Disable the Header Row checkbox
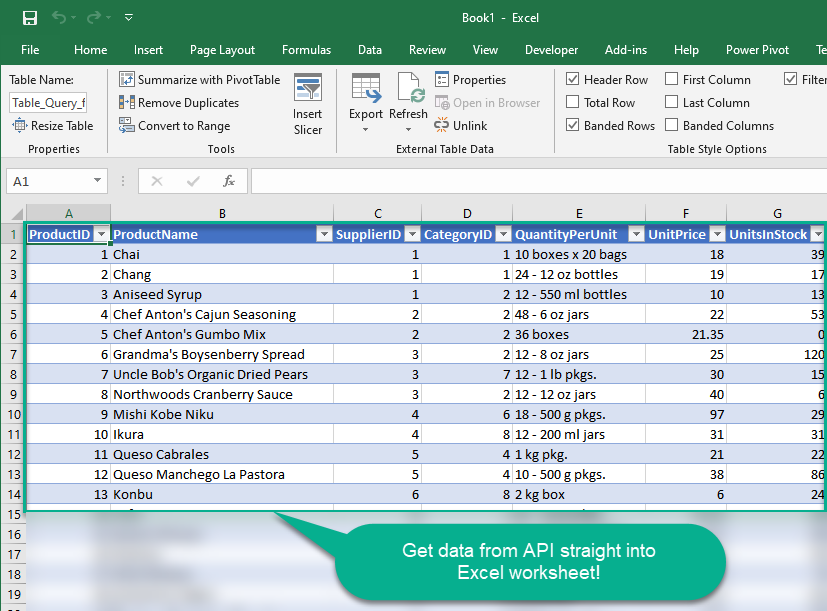The width and height of the screenshot is (827, 611). tap(573, 80)
